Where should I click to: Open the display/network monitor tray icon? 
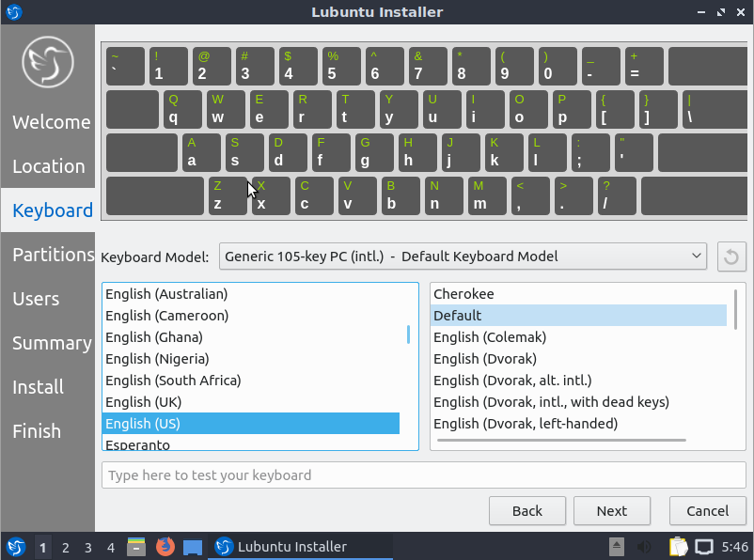[704, 546]
